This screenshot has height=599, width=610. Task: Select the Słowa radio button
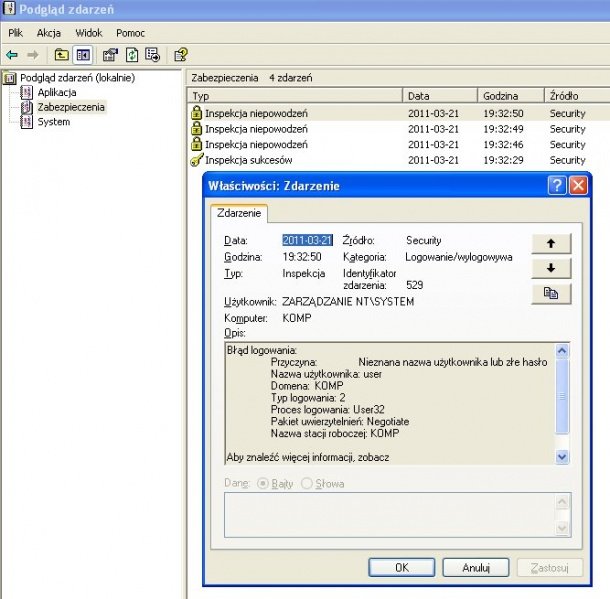coord(307,484)
